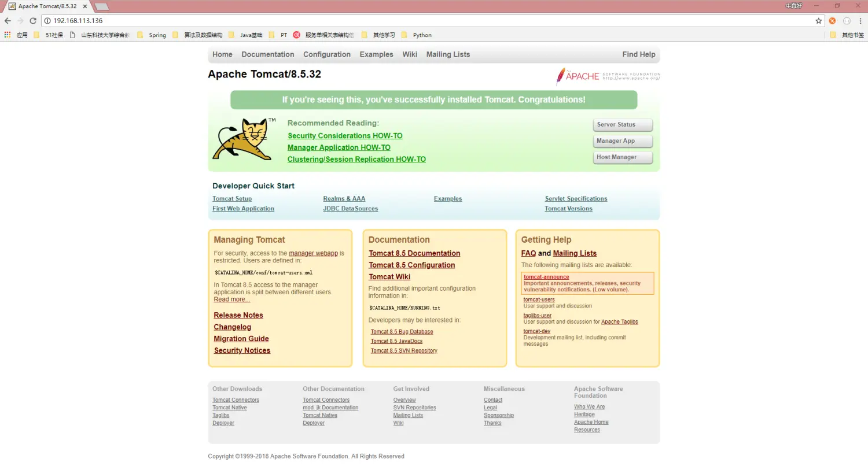Open the Java基础 bookmark folder
The height and width of the screenshot is (470, 868).
coord(245,35)
